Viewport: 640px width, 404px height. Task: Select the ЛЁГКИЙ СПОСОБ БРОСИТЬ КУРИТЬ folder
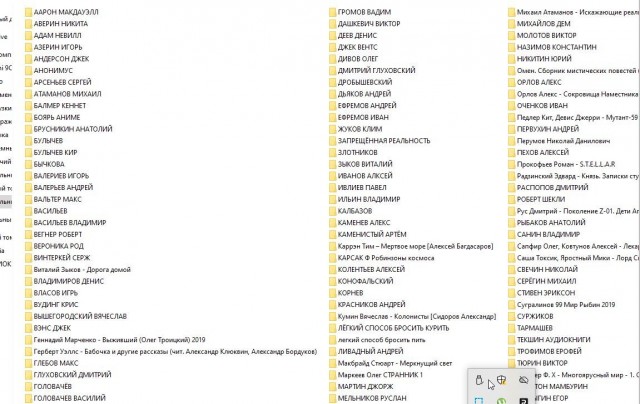[x=393, y=328]
